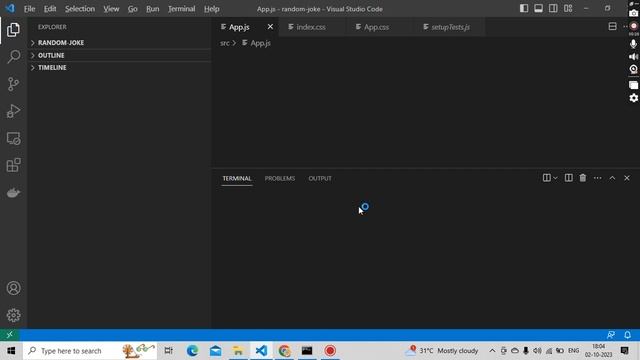Open Edit menu

click(x=50, y=9)
